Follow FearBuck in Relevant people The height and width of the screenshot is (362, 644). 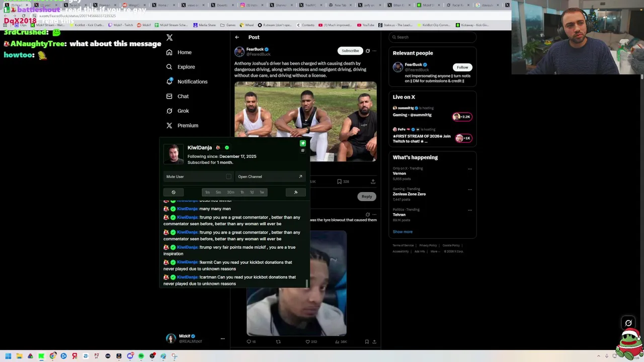pyautogui.click(x=462, y=67)
